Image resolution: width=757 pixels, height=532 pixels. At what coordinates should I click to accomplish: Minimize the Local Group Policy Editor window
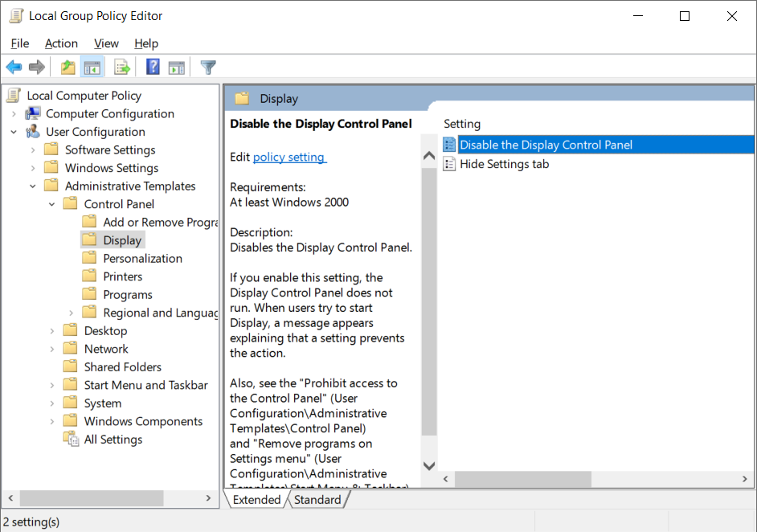tap(638, 16)
